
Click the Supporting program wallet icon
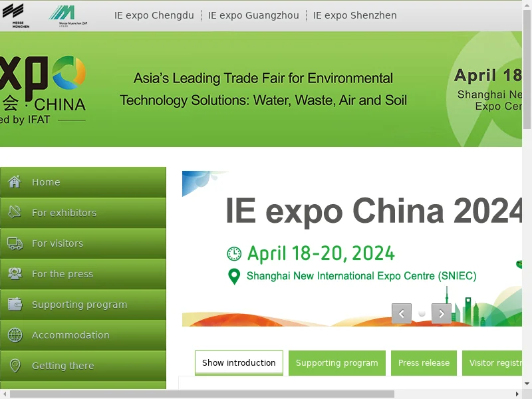coord(15,305)
